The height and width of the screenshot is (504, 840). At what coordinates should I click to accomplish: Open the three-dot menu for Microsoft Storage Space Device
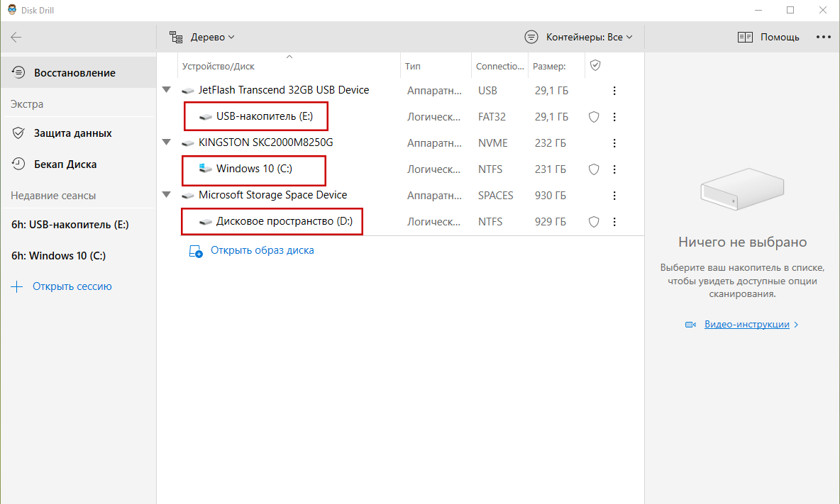pyautogui.click(x=614, y=195)
